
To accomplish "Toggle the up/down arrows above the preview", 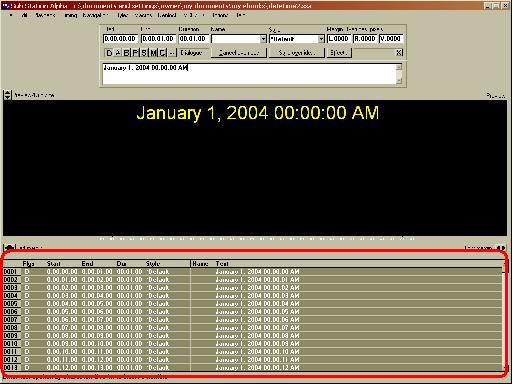I will coord(7,95).
